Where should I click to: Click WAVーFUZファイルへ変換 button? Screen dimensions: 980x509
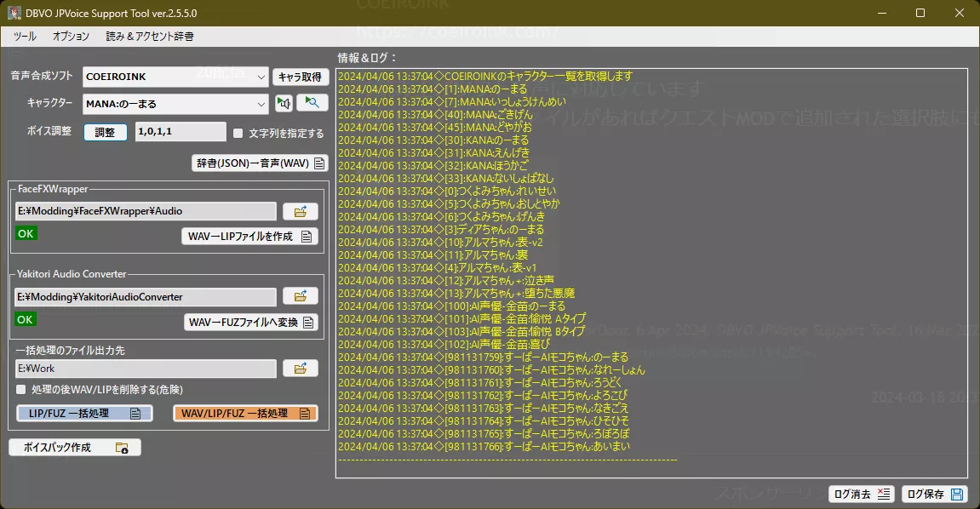click(x=251, y=323)
